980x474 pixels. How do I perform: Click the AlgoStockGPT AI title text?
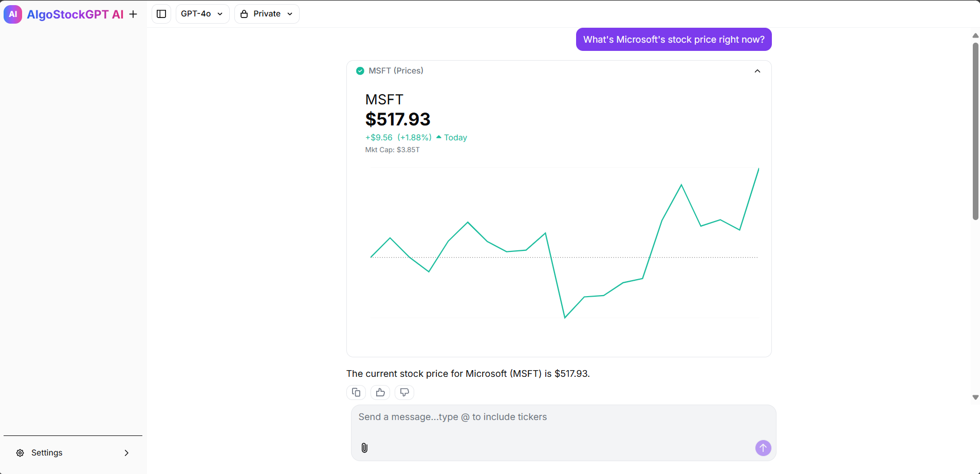click(75, 14)
